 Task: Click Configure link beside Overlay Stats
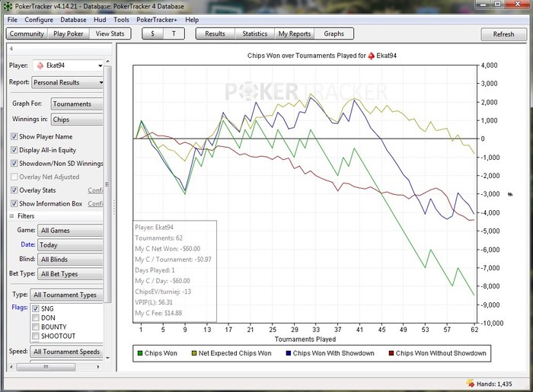point(95,190)
